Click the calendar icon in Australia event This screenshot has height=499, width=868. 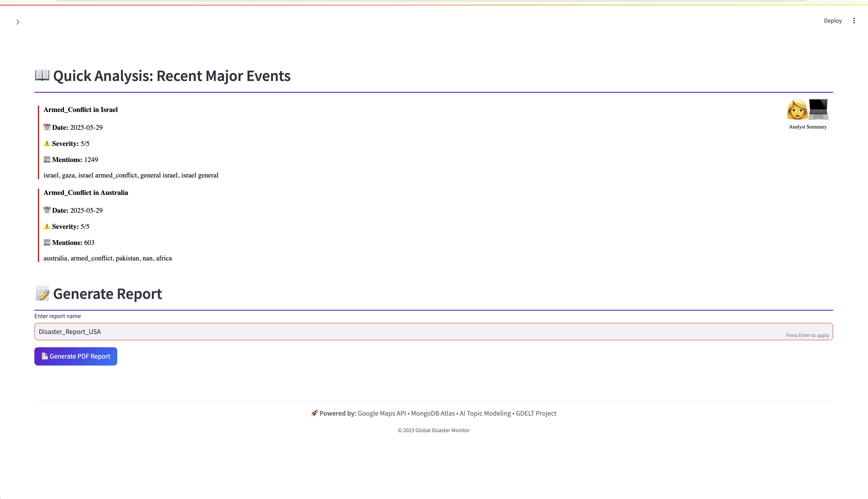[x=47, y=210]
